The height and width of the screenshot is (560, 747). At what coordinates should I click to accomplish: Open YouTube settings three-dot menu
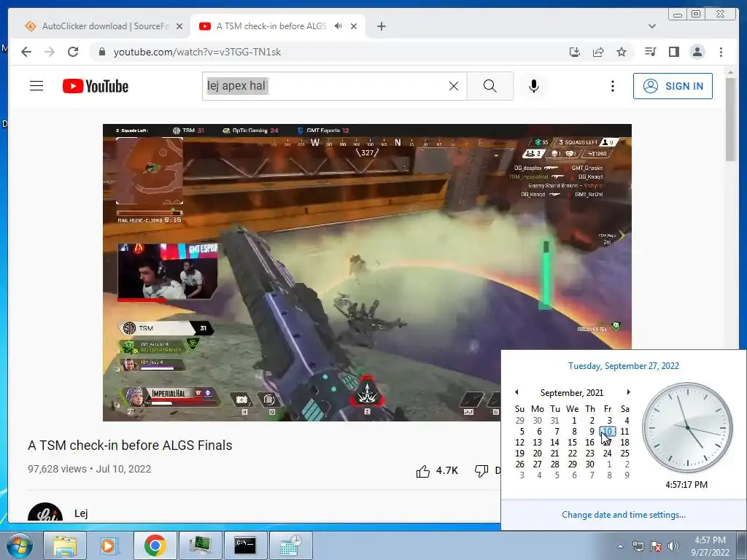coord(613,86)
